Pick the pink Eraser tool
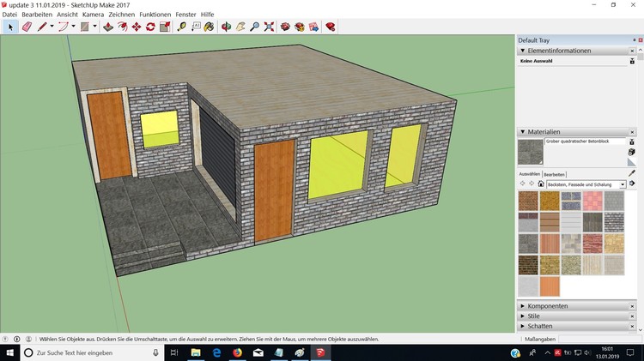Viewport: 644px width, 361px height. click(x=27, y=27)
